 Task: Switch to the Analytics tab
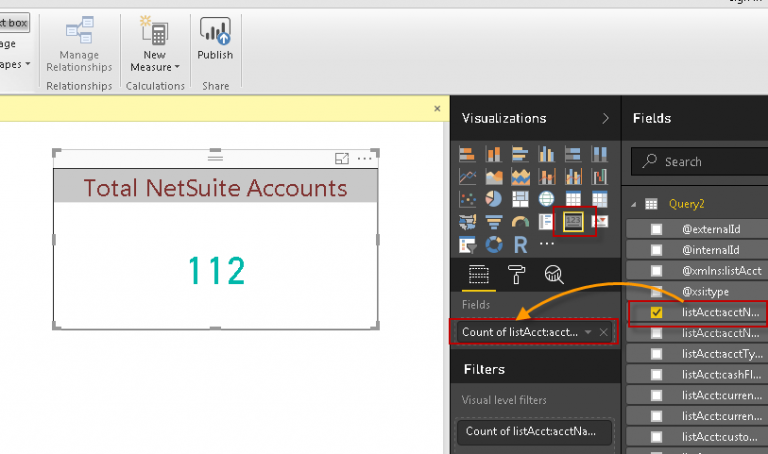554,275
